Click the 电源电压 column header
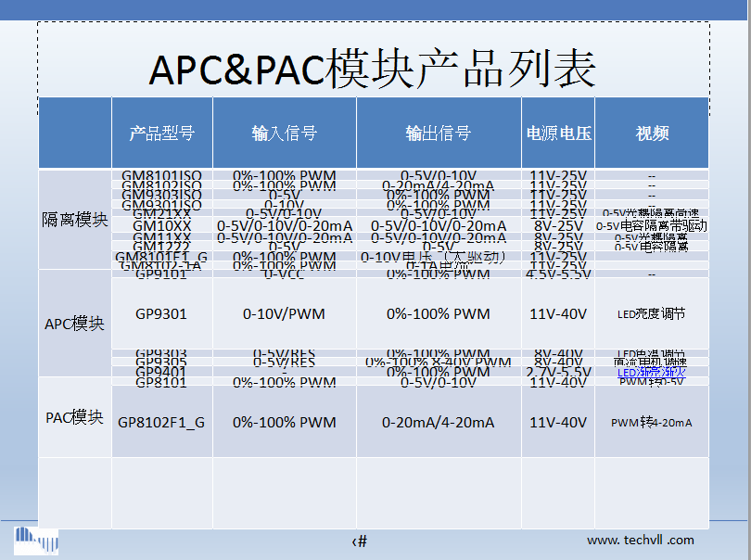The image size is (751, 560). pos(558,134)
